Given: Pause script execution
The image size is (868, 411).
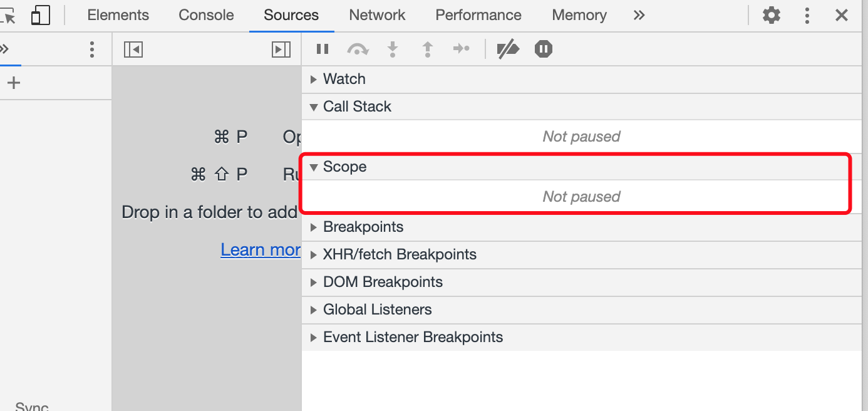Looking at the screenshot, I should 323,49.
